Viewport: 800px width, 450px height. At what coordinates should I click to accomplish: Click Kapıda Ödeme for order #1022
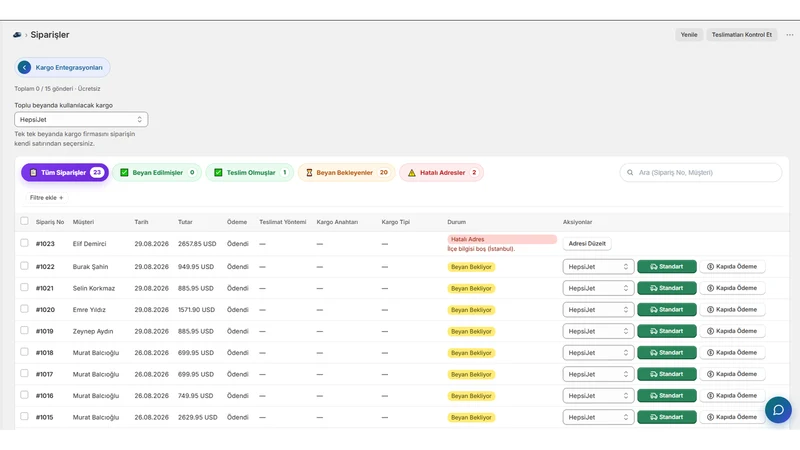click(x=732, y=266)
